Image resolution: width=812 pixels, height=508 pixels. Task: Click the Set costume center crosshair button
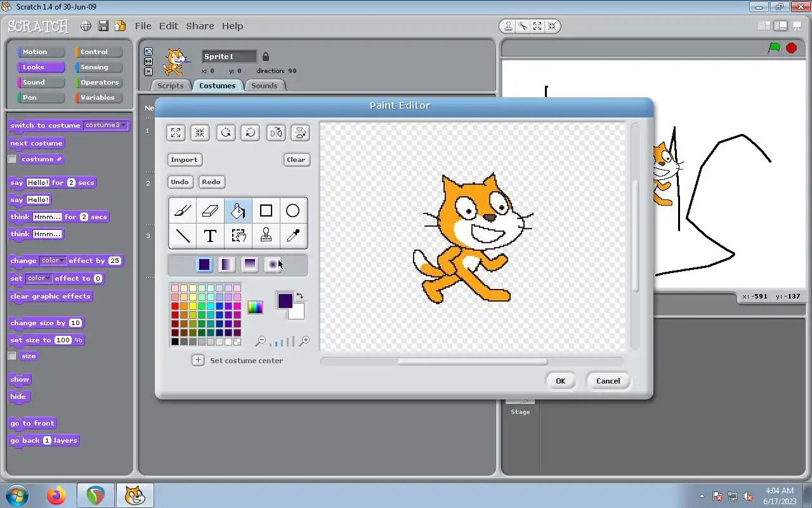(x=198, y=361)
